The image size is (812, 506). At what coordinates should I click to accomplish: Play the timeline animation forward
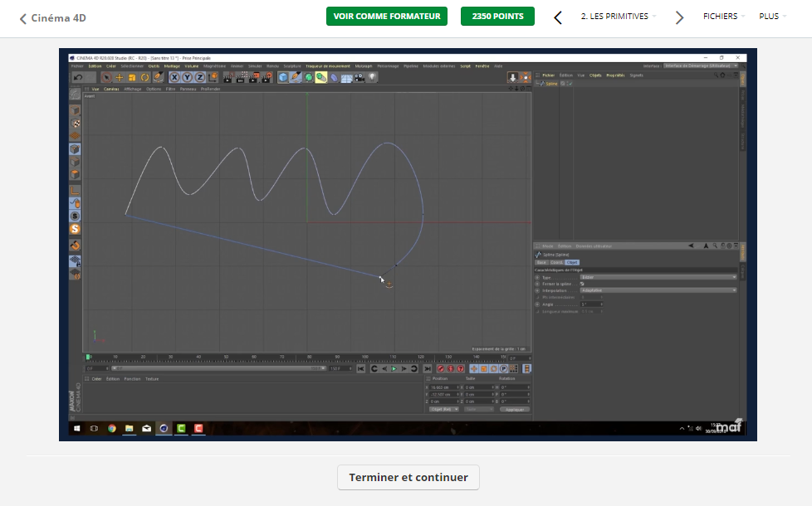[x=394, y=369]
